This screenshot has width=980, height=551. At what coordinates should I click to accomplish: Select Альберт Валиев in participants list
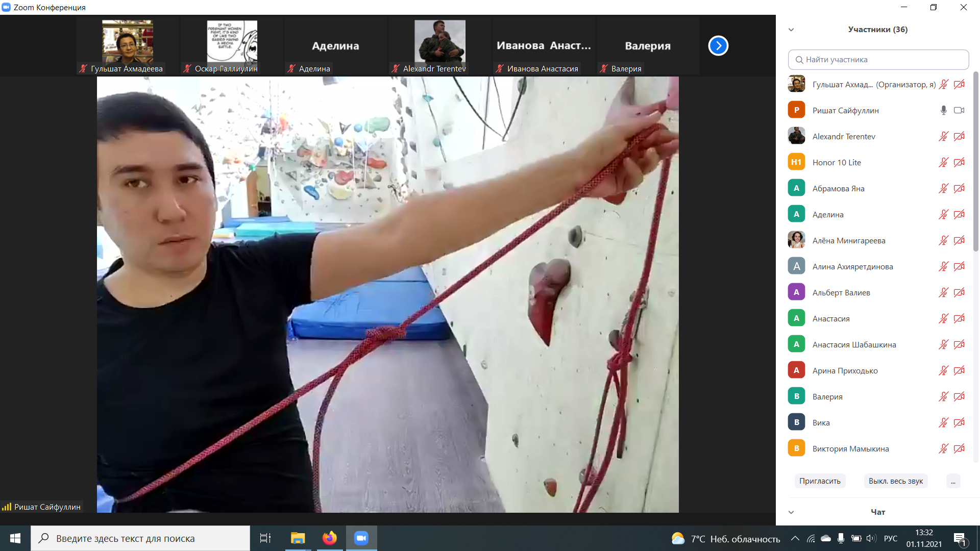point(841,292)
